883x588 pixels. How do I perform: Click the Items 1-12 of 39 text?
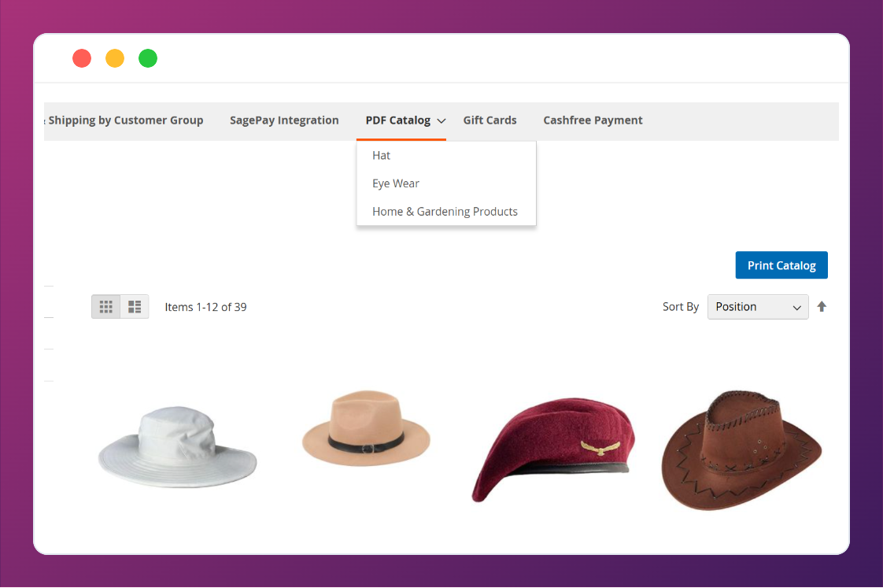[205, 308]
